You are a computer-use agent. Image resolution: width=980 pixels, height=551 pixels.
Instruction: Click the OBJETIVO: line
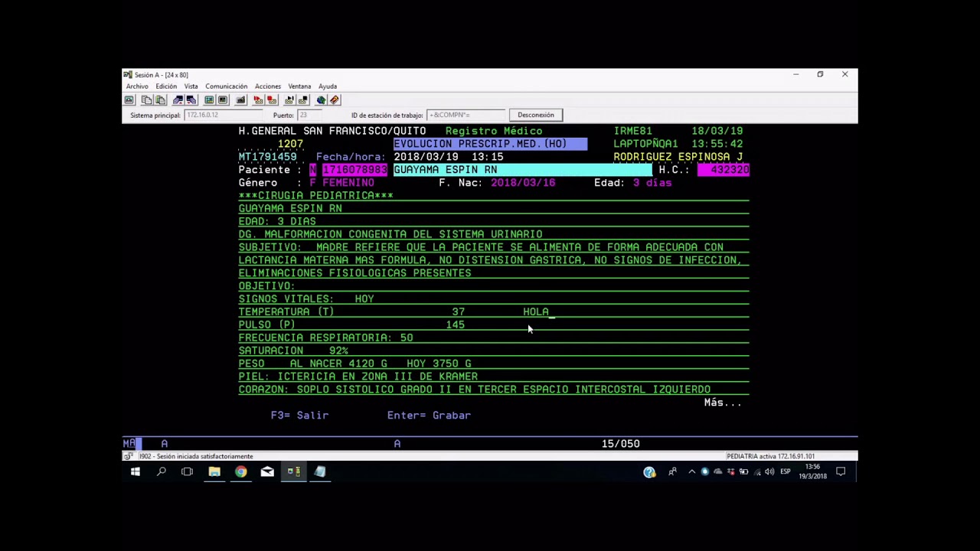493,285
